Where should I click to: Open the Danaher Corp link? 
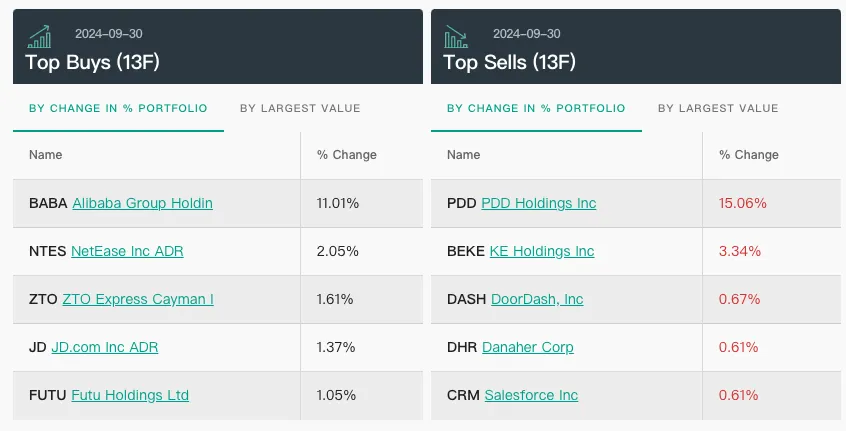point(528,347)
